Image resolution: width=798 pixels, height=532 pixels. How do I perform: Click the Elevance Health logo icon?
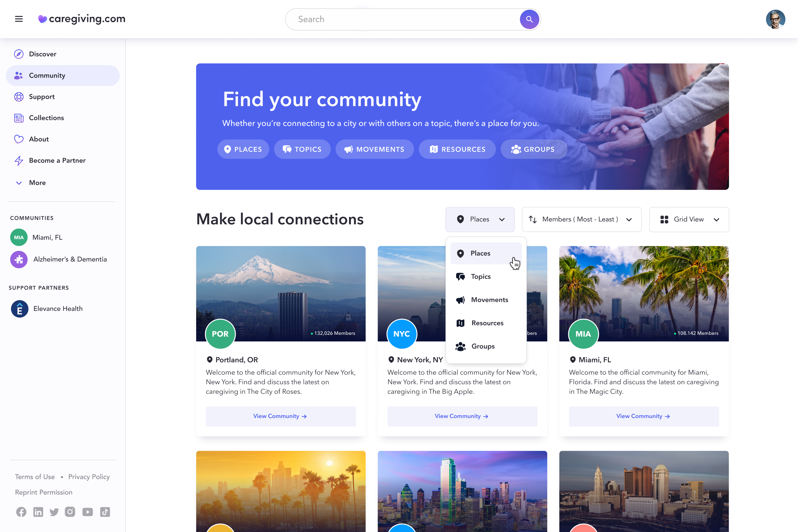pos(19,309)
